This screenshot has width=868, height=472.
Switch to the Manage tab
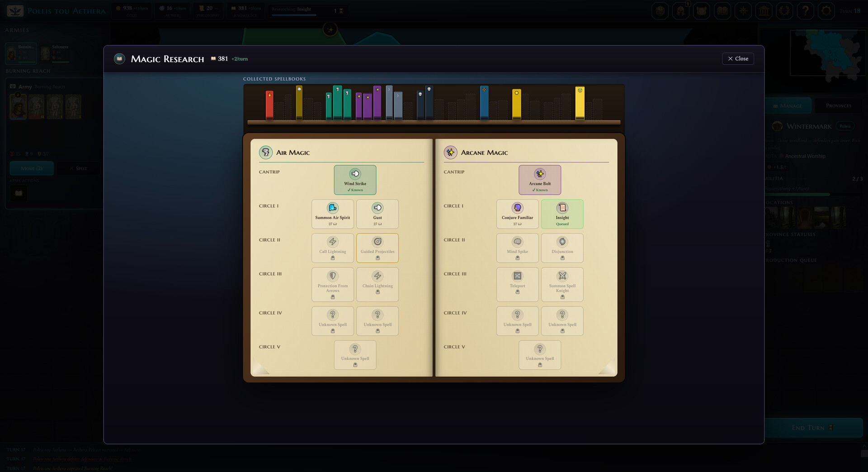[788, 105]
